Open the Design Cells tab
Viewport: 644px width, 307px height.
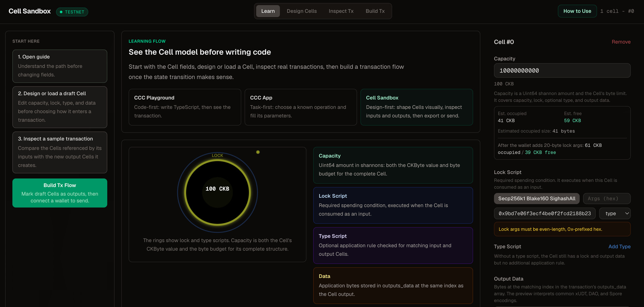point(302,11)
